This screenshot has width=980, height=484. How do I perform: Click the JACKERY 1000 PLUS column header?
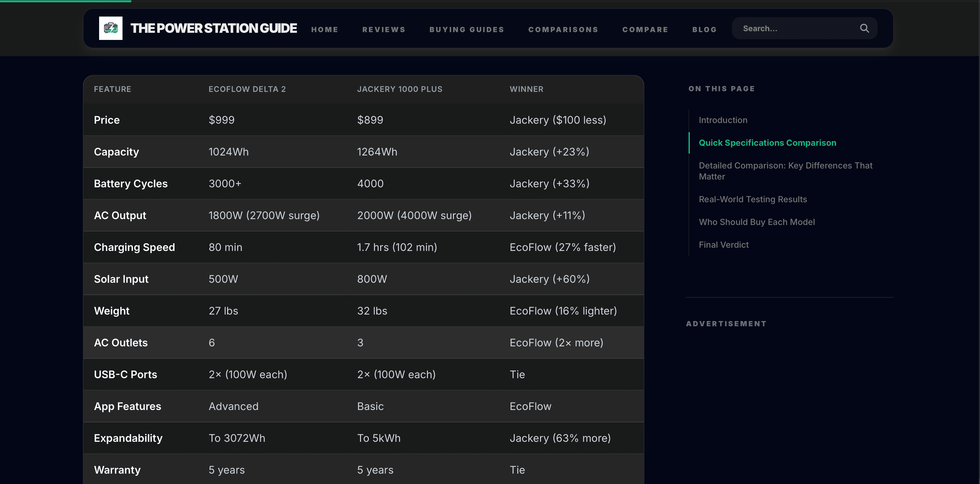tap(400, 89)
